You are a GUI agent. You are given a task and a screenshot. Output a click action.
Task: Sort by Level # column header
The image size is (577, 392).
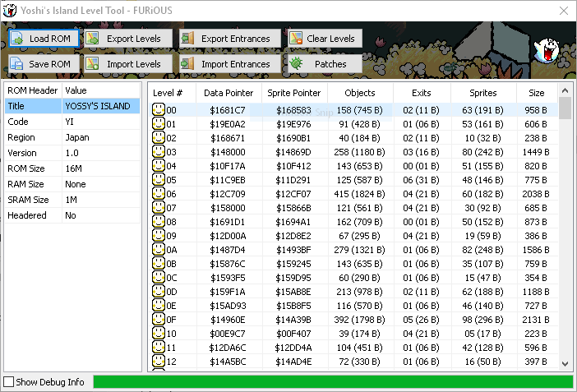[x=172, y=93]
